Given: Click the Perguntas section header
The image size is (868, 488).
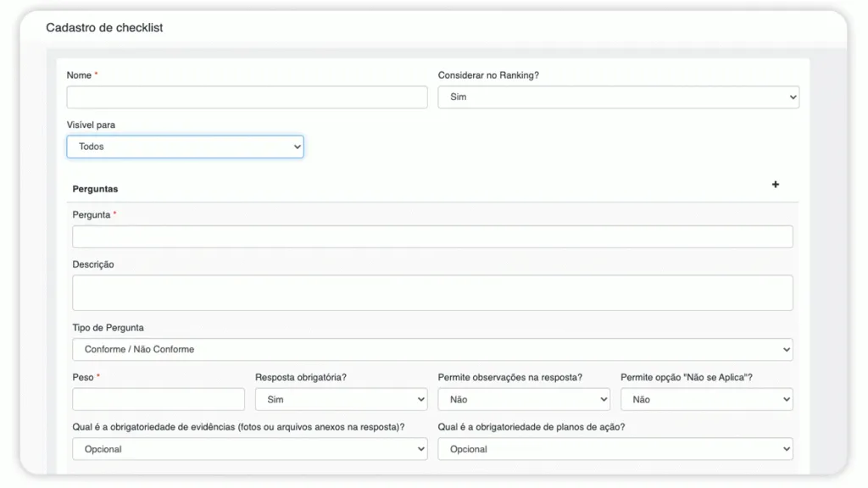Looking at the screenshot, I should pyautogui.click(x=96, y=189).
